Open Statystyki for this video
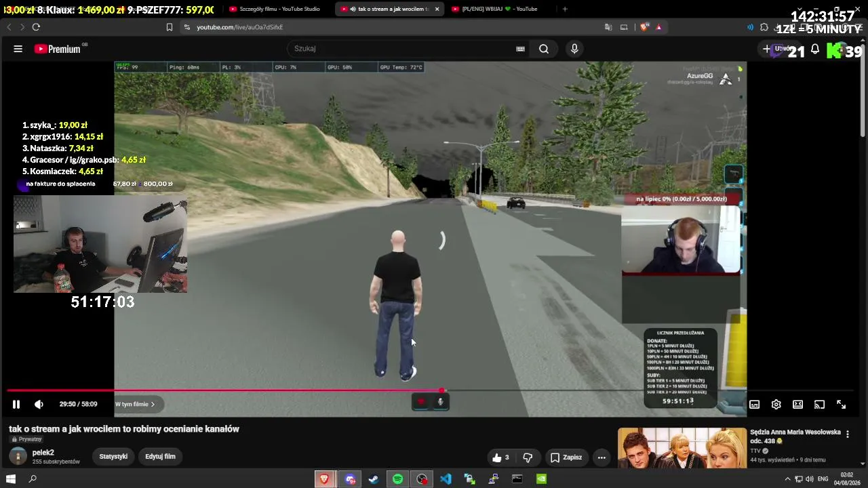The image size is (868, 488). click(x=113, y=457)
